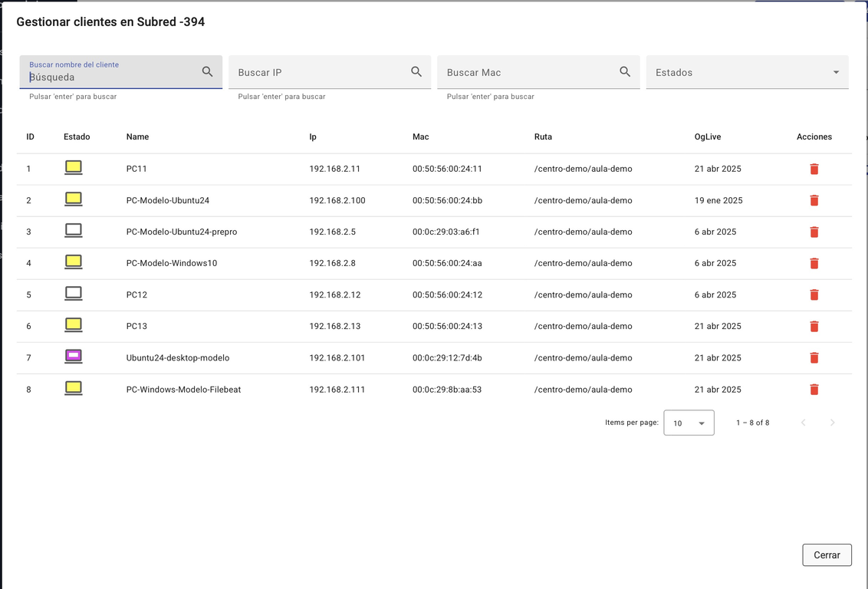Delete the PC11 client row
Screen dimensions: 868x589
tap(814, 169)
